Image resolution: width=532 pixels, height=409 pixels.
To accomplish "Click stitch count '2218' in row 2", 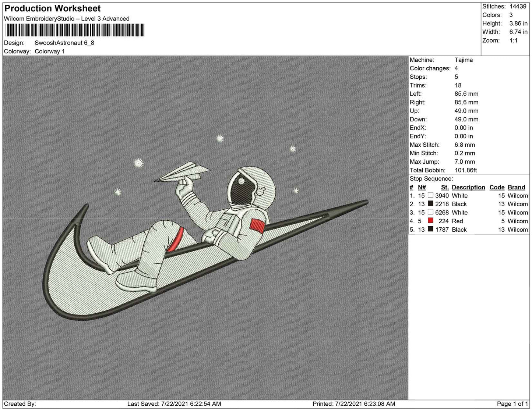I will tap(442, 204).
